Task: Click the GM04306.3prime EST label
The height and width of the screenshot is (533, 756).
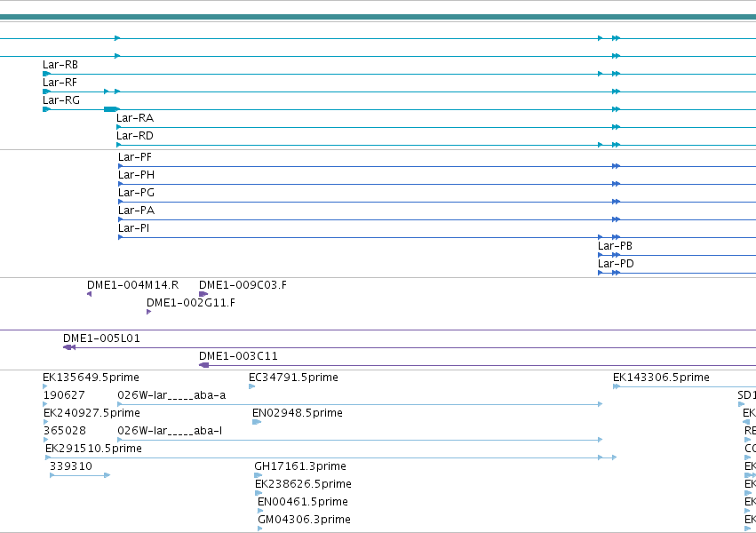Action: coord(304,520)
